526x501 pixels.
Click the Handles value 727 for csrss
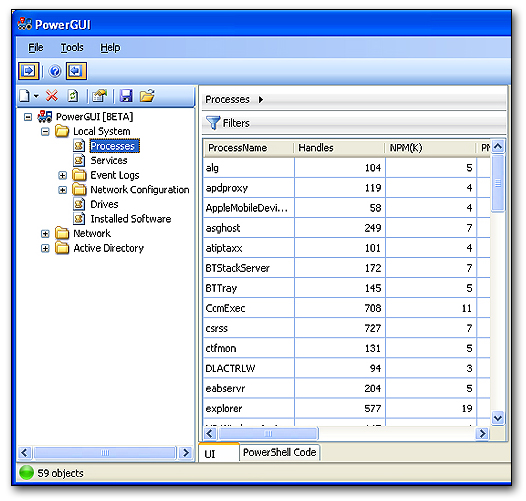tap(373, 328)
